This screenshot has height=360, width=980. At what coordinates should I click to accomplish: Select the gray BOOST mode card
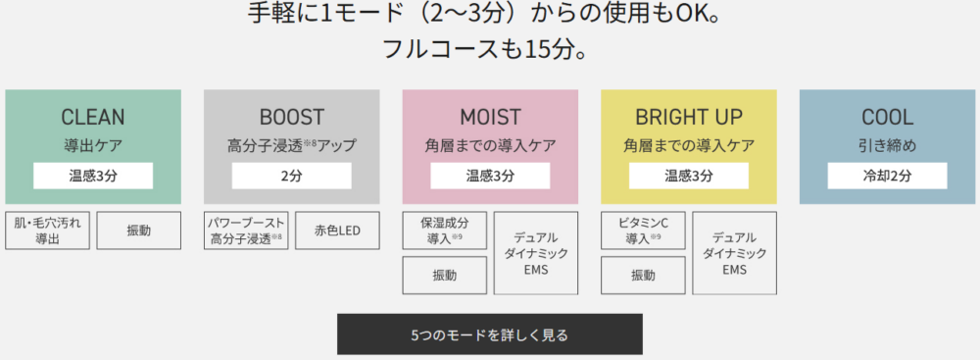[x=291, y=146]
